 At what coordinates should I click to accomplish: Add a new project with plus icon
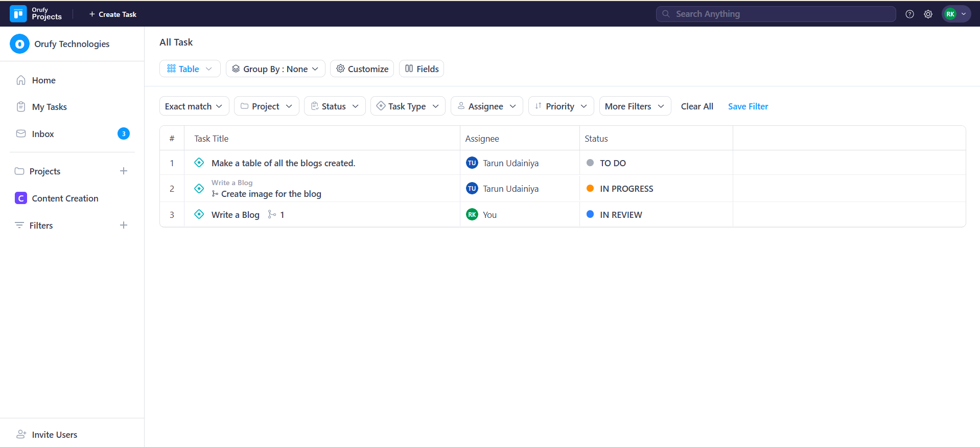(124, 171)
